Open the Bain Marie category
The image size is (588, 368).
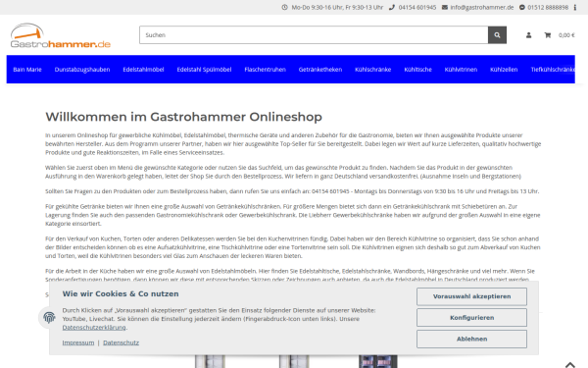(x=27, y=70)
